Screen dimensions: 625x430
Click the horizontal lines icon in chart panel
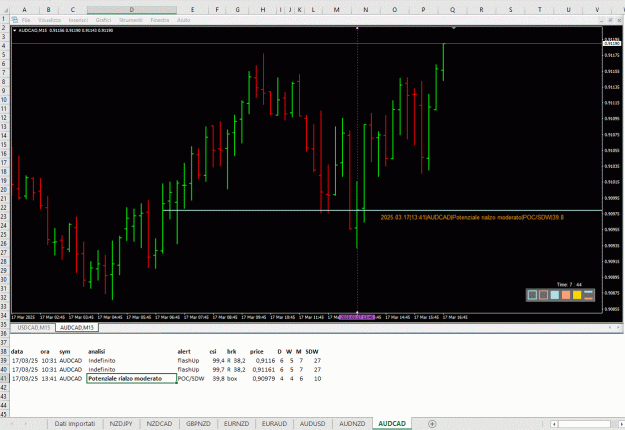click(x=588, y=295)
